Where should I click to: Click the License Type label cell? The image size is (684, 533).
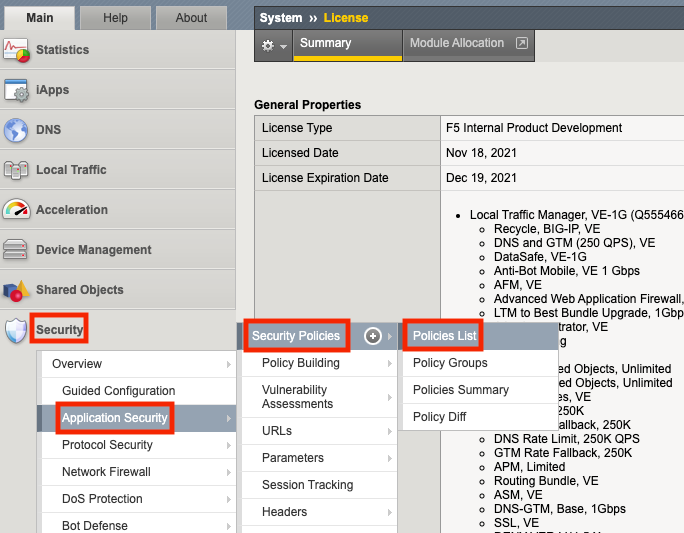coord(348,128)
